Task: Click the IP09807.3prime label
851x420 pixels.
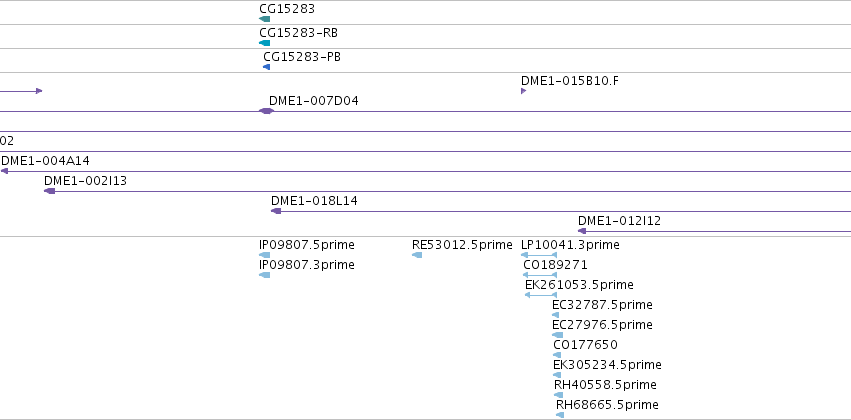Action: [307, 265]
